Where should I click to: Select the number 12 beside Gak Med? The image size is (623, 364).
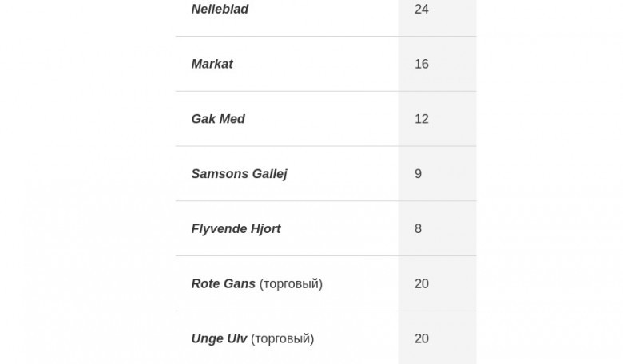[x=422, y=119]
